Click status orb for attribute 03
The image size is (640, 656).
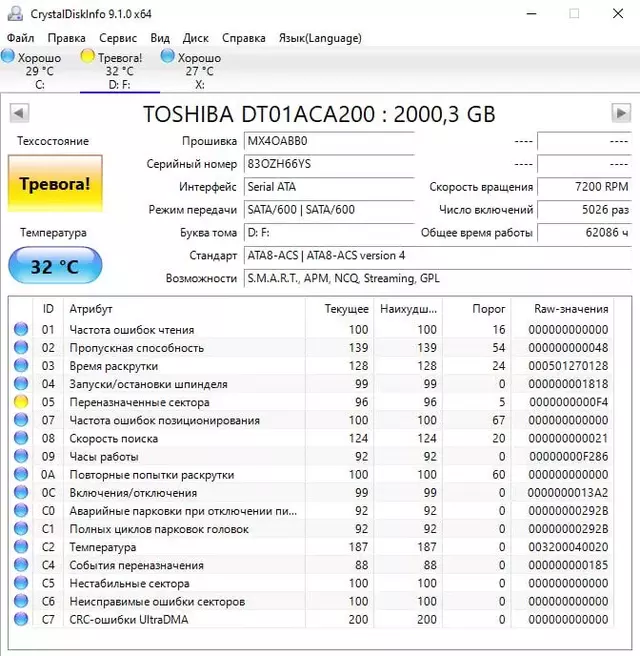click(x=21, y=366)
